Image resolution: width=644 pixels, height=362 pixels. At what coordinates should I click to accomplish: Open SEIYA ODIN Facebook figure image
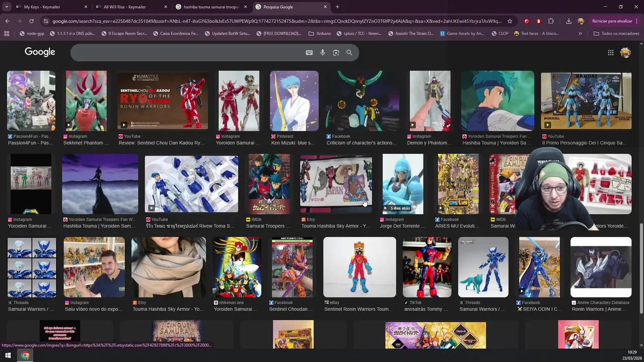[539, 267]
